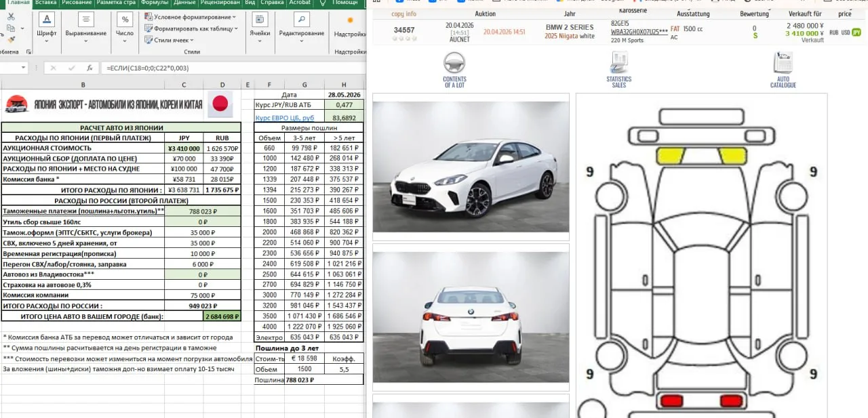Switch to the Данные ribbon tab
The height and width of the screenshot is (418, 868).
pos(184,3)
